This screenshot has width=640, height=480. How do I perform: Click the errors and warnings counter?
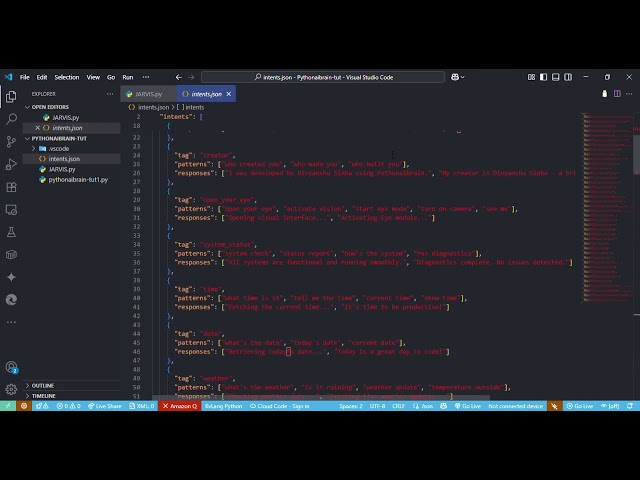pos(69,406)
